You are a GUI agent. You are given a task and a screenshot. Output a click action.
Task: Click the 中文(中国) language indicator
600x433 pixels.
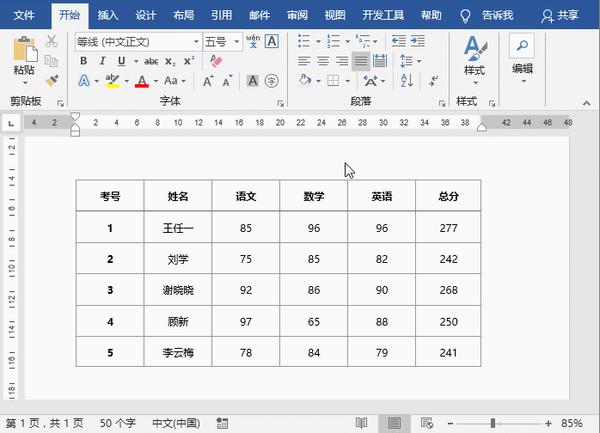[x=176, y=423]
